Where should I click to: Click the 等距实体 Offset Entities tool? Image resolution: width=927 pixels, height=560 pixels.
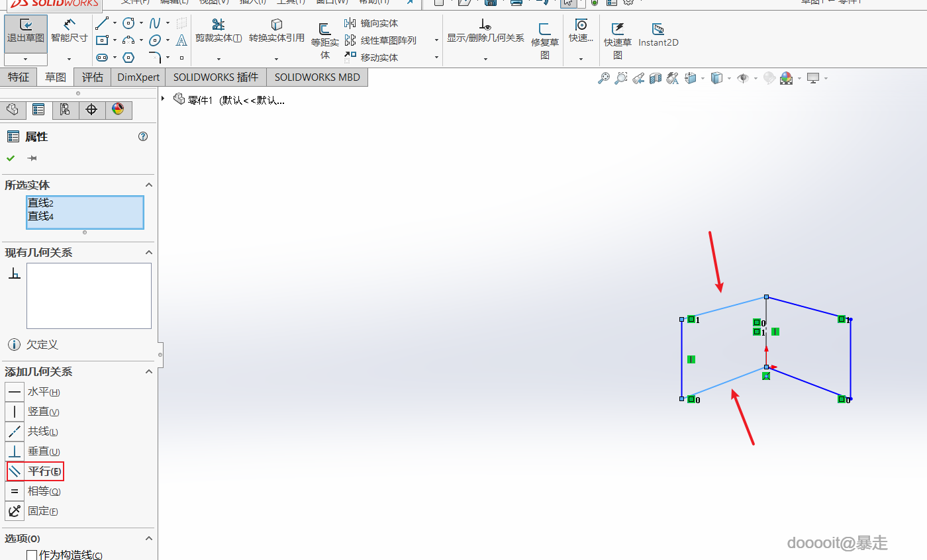[x=325, y=41]
